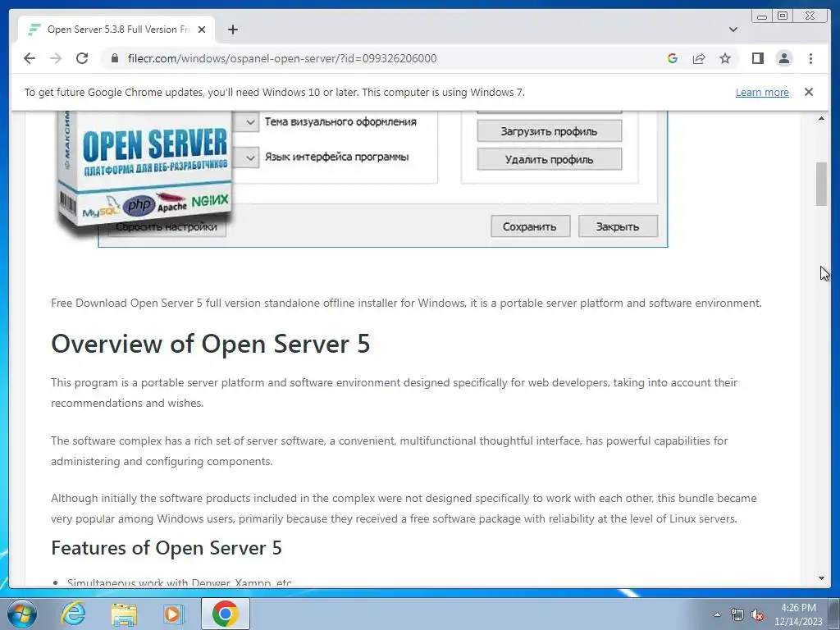
Task: Click the paragraph starting This program is
Action: pyautogui.click(x=395, y=393)
